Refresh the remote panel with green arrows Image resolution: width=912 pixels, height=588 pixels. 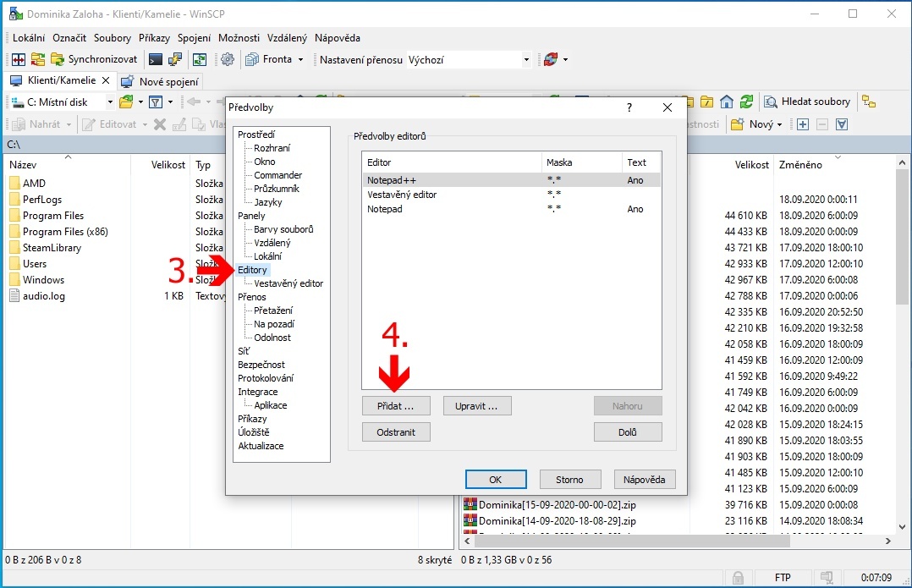746,102
